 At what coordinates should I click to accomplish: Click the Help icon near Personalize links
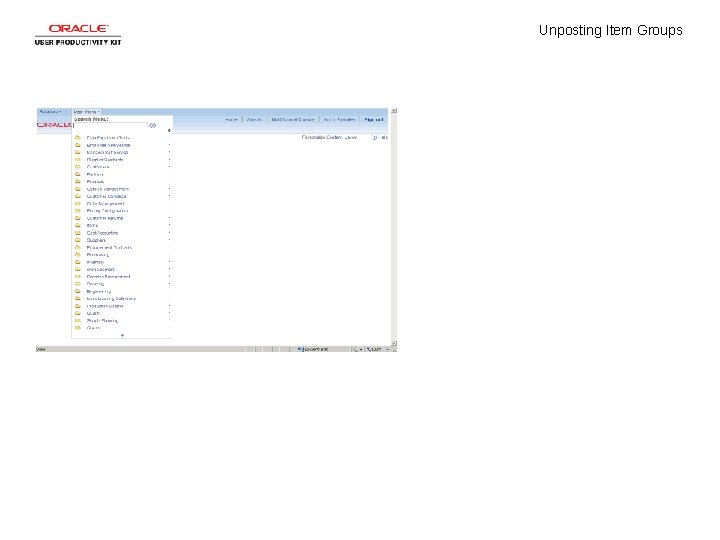click(x=375, y=137)
